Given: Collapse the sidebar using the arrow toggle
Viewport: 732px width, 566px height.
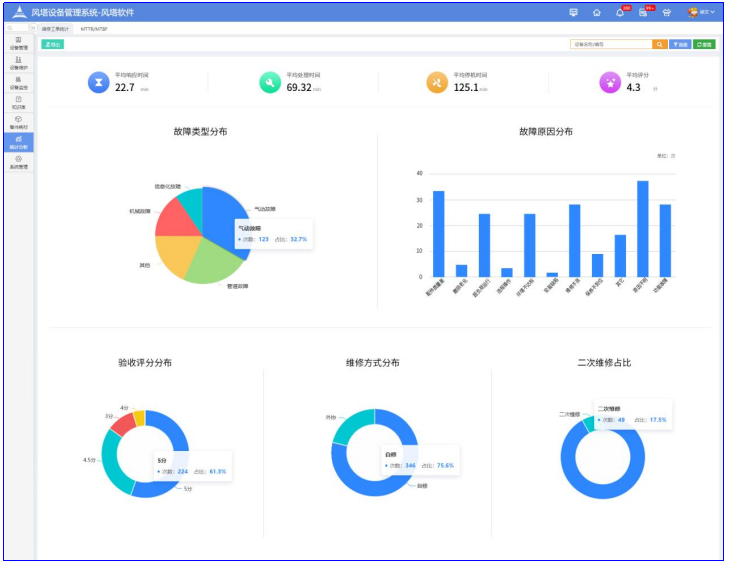Looking at the screenshot, I should click(31, 29).
